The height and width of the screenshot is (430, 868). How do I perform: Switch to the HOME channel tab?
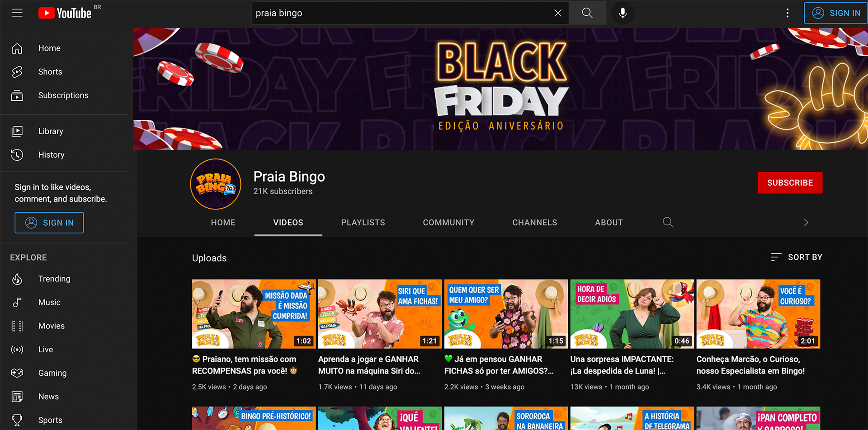click(x=223, y=223)
